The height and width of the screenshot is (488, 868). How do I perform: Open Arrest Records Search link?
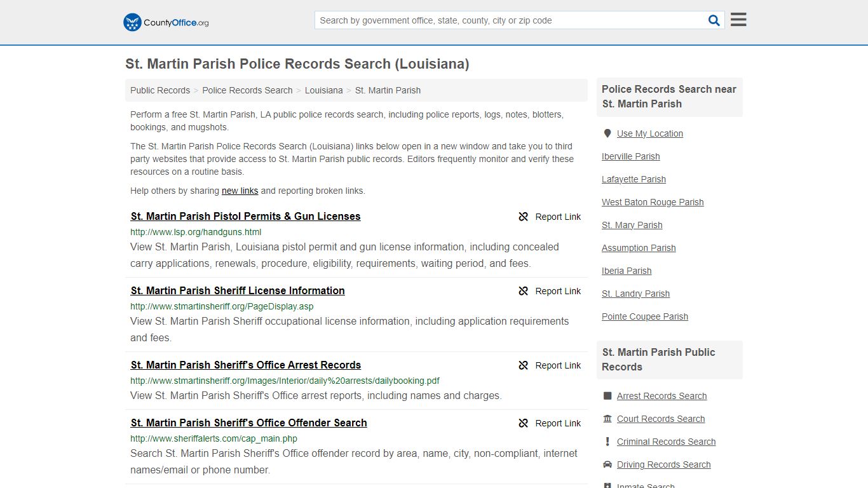(x=661, y=396)
